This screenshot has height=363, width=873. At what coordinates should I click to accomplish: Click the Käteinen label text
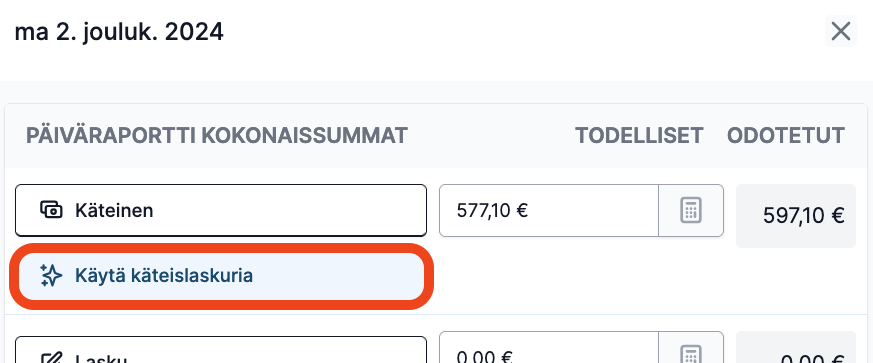coord(114,211)
